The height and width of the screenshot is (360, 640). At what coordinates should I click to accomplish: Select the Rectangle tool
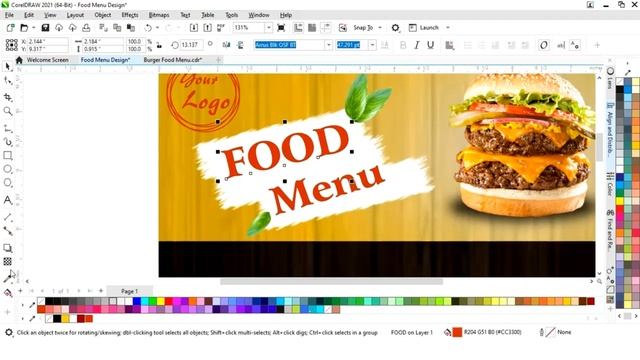coord(8,156)
